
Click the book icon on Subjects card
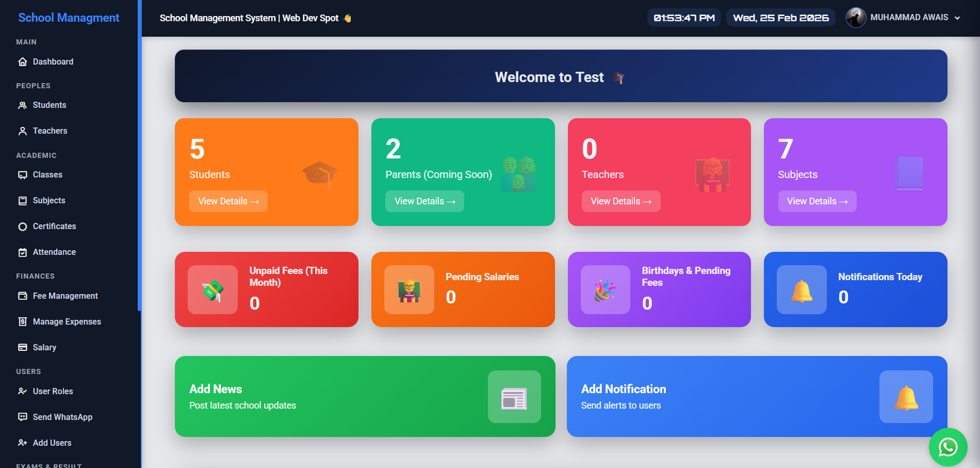tap(909, 174)
